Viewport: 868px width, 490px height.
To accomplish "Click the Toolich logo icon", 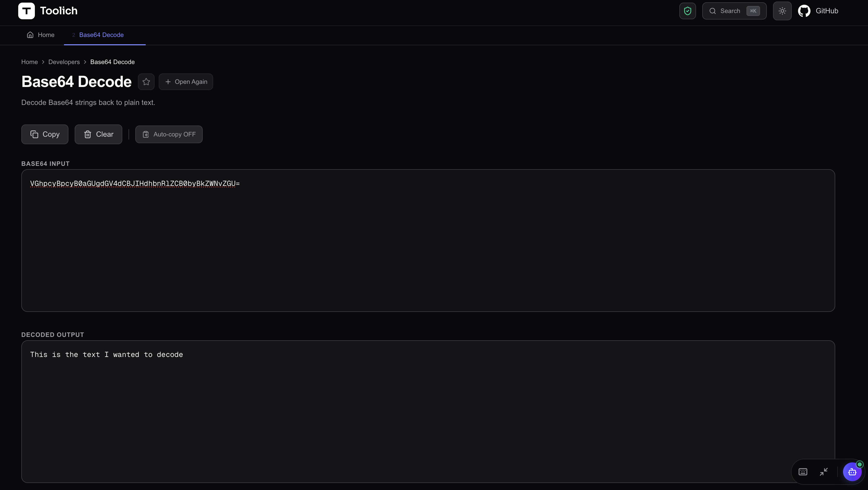I will tap(26, 11).
